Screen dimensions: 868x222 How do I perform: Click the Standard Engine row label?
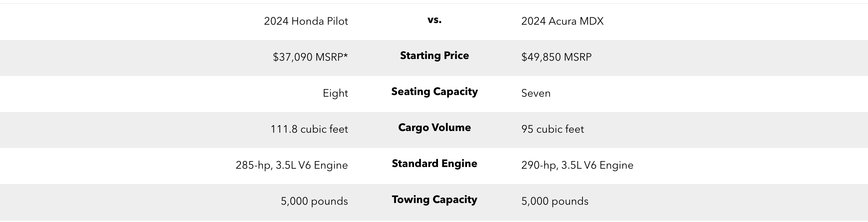pyautogui.click(x=434, y=164)
